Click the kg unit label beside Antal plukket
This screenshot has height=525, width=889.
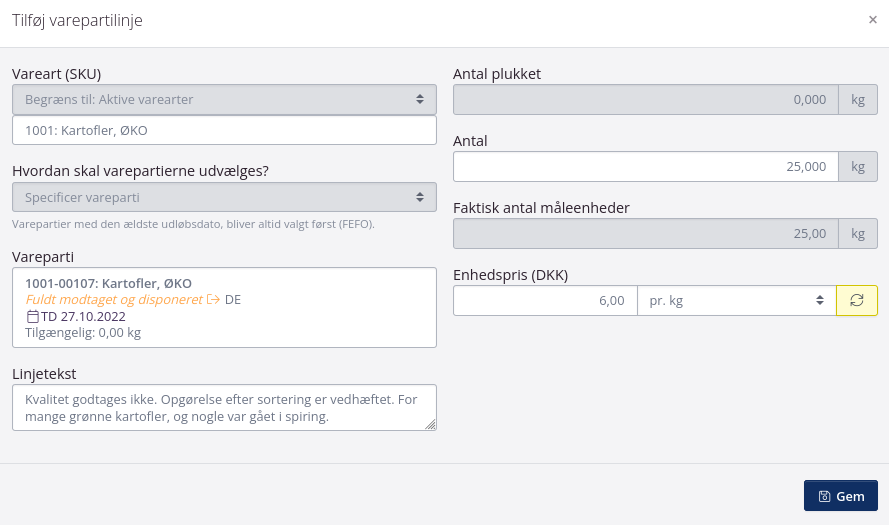click(857, 99)
